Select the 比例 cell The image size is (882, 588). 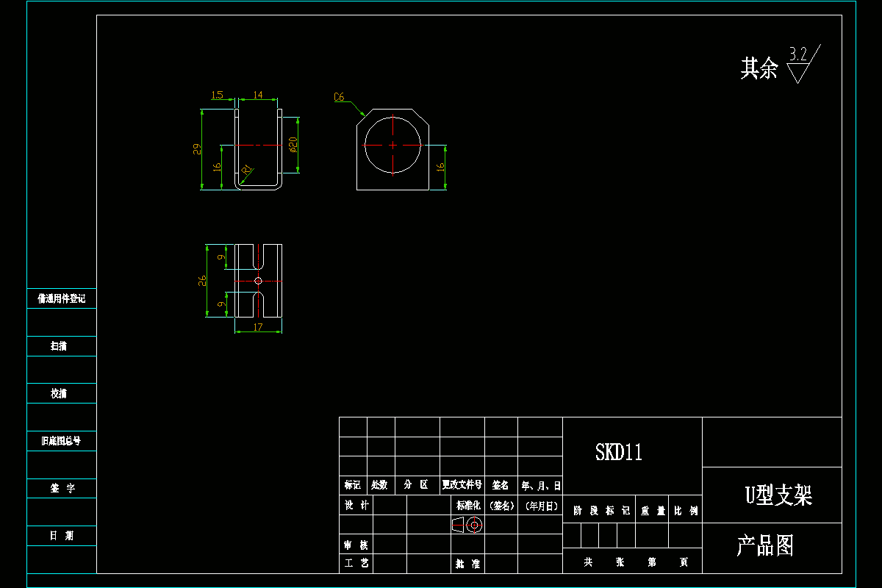point(686,510)
